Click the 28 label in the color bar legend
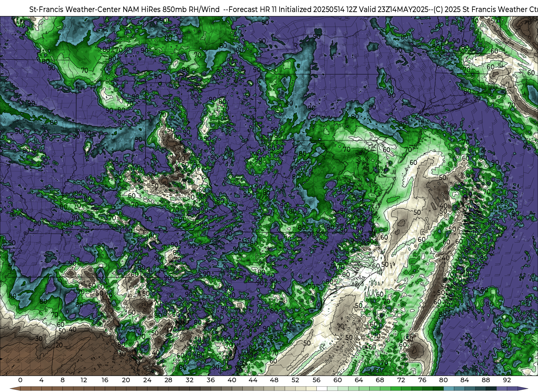 pyautogui.click(x=168, y=380)
